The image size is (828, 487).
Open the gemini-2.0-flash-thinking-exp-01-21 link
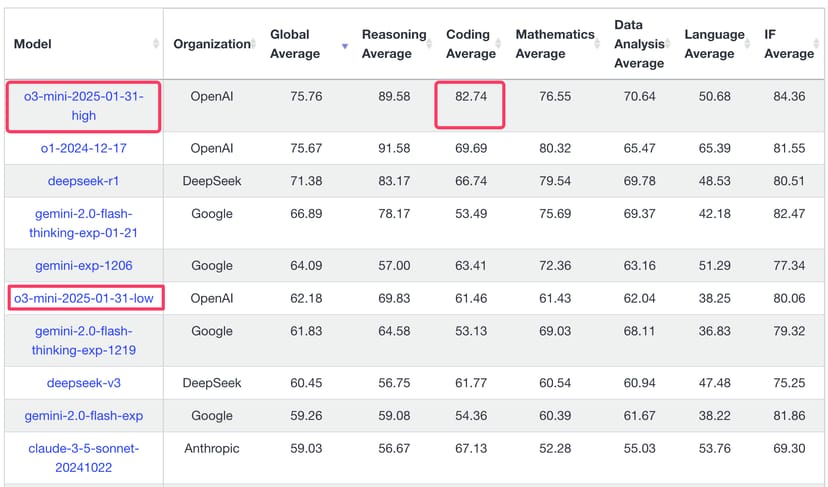tap(83, 223)
